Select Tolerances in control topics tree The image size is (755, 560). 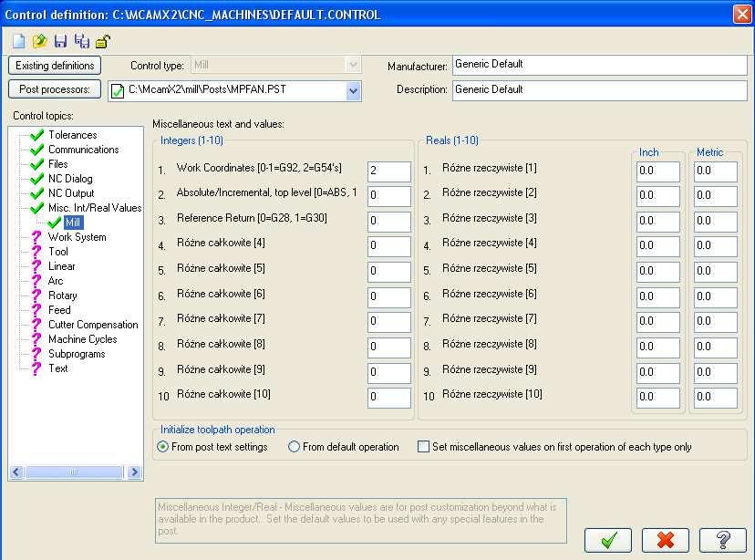(x=73, y=135)
